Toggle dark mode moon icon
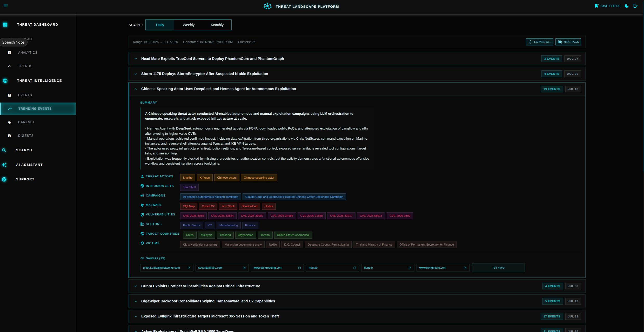Image resolution: width=644 pixels, height=332 pixels. point(627,6)
